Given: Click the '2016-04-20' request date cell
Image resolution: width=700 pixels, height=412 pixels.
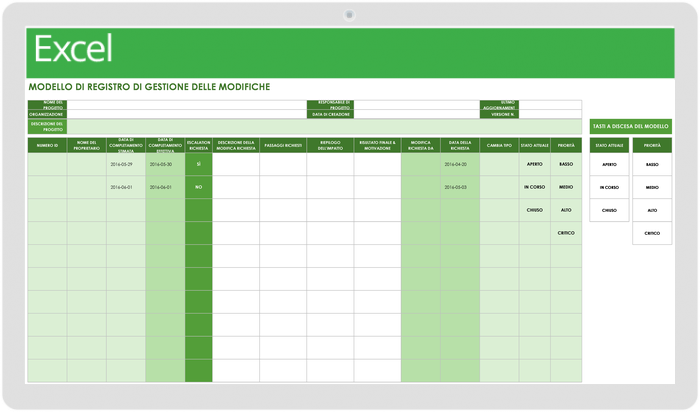Looking at the screenshot, I should (x=460, y=164).
